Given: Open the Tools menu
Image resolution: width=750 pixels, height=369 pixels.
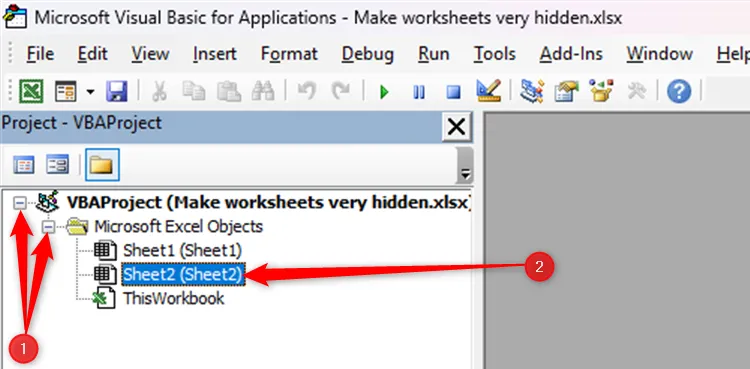Looking at the screenshot, I should tap(494, 54).
